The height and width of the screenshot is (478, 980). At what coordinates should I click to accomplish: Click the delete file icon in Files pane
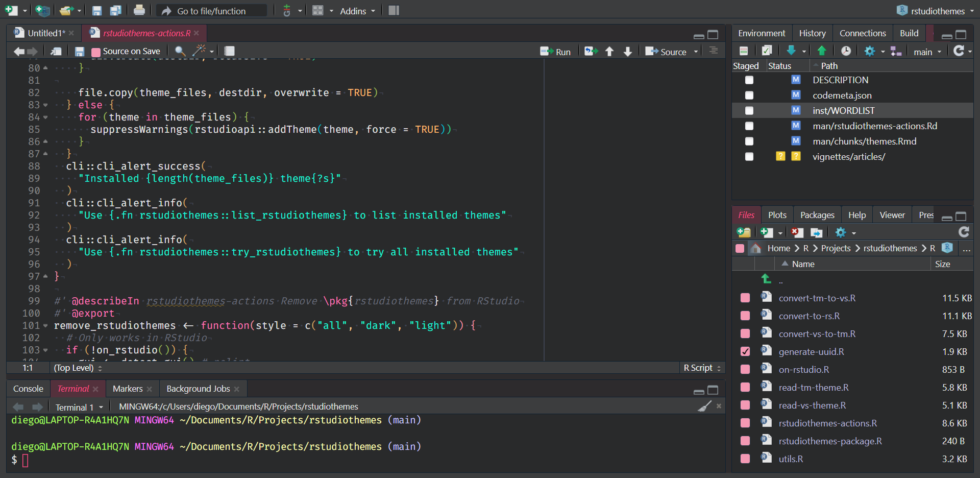pyautogui.click(x=797, y=232)
